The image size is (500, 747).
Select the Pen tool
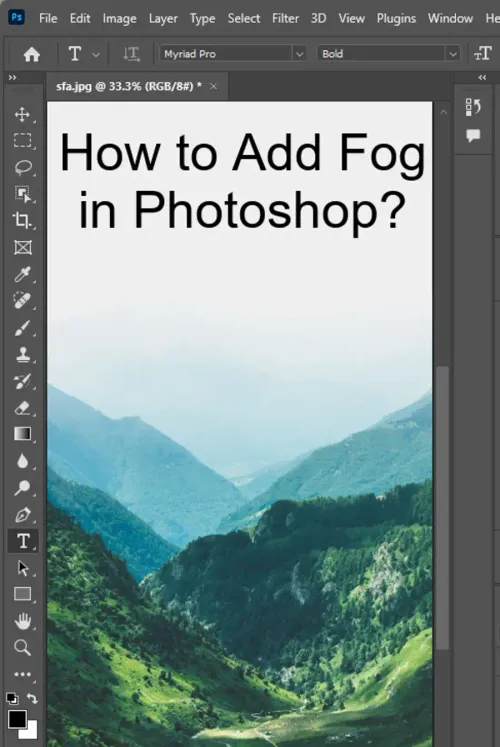point(22,515)
